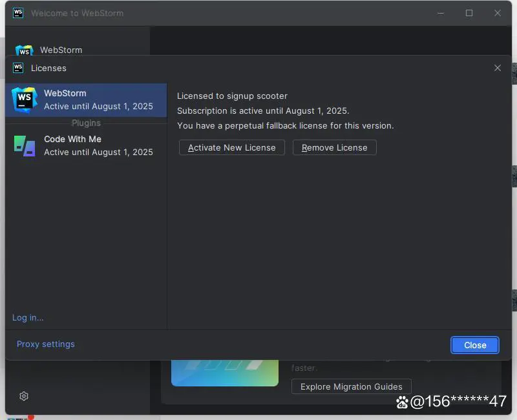Image resolution: width=517 pixels, height=420 pixels.
Task: Click the app icon in Welcome window title bar
Action: [x=18, y=13]
